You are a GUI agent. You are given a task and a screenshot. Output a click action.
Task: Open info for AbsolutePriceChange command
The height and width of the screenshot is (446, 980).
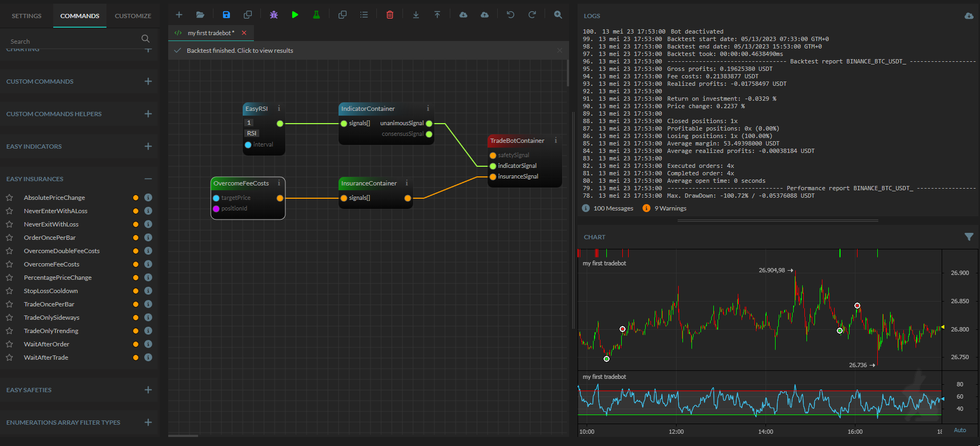coord(148,198)
